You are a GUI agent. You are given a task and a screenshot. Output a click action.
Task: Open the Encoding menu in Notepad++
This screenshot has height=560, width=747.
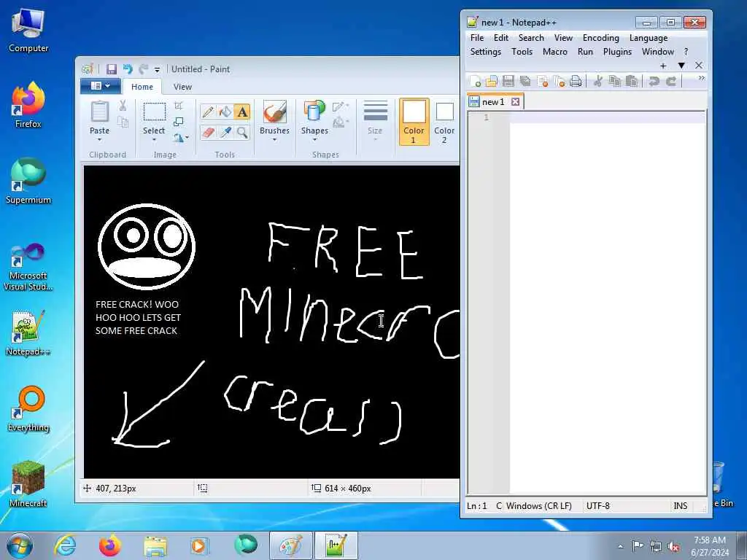[x=601, y=38]
